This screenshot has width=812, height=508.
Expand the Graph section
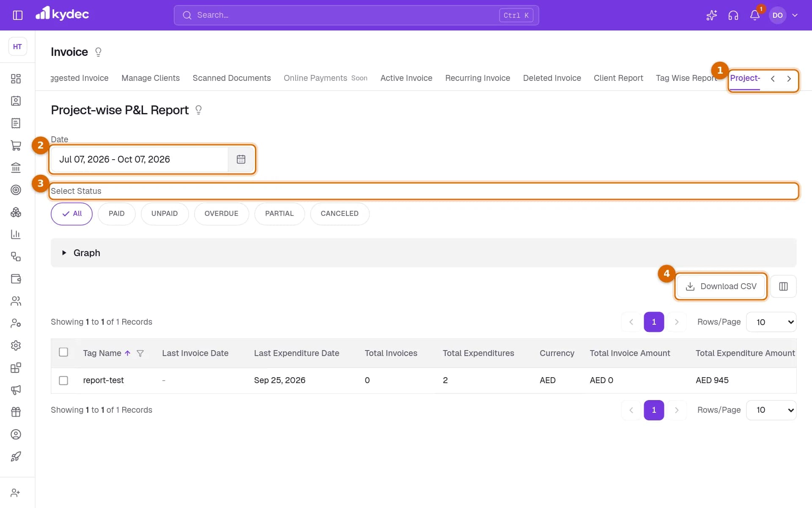(x=423, y=253)
